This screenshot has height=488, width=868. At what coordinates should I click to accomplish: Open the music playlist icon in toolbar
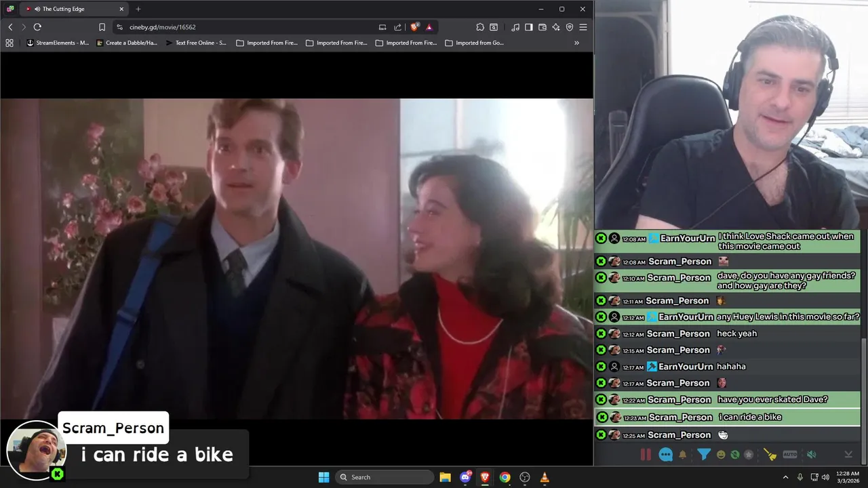515,27
